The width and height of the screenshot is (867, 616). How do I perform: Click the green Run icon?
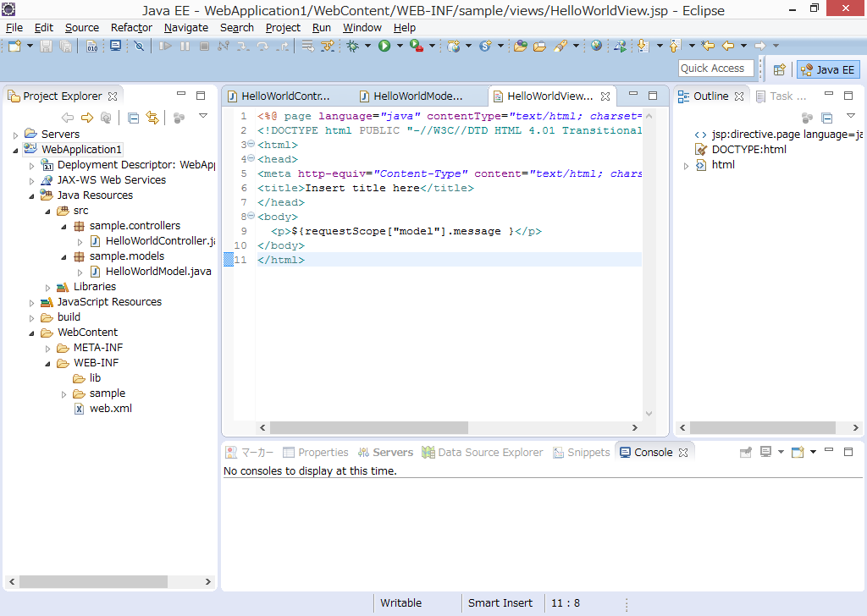pyautogui.click(x=384, y=46)
